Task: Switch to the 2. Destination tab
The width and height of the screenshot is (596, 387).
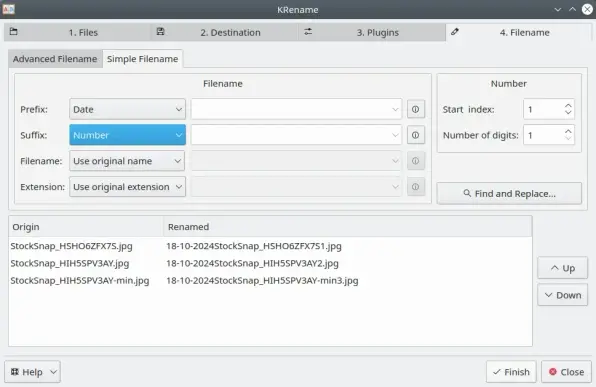Action: pyautogui.click(x=224, y=32)
